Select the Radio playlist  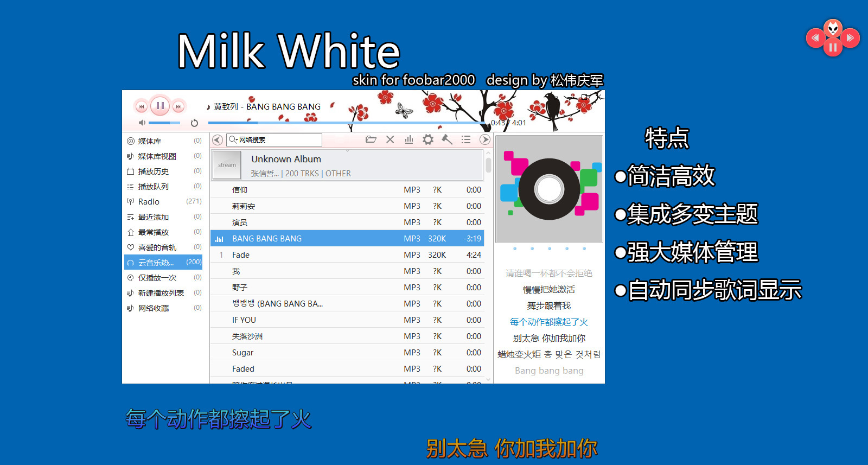coord(164,202)
